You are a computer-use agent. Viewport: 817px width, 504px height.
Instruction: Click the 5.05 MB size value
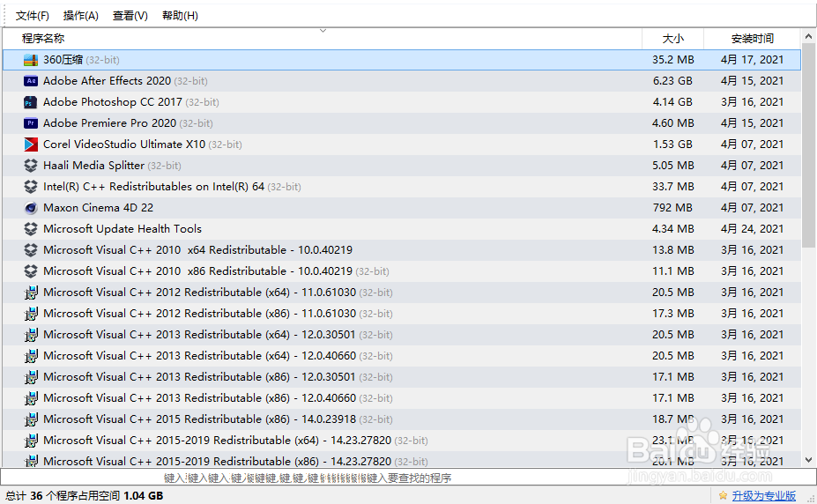[x=672, y=166]
